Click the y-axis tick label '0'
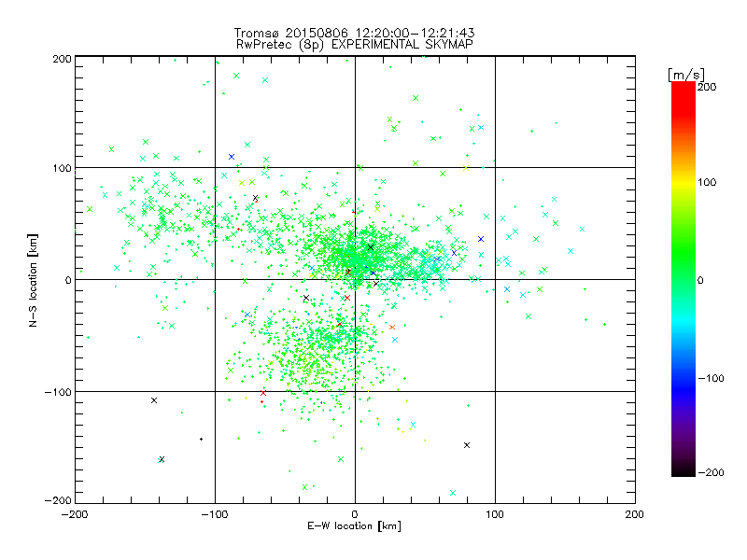Viewport: 747px width, 560px height. (68, 280)
